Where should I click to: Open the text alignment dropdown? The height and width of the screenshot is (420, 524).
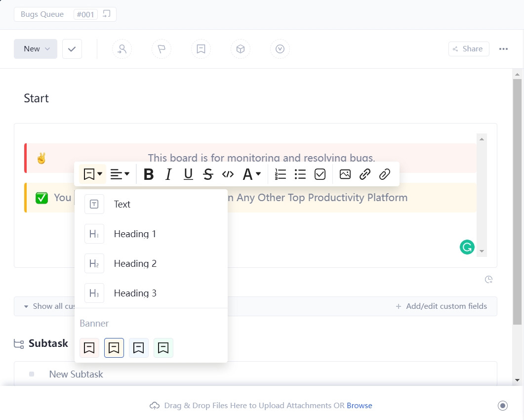[120, 174]
